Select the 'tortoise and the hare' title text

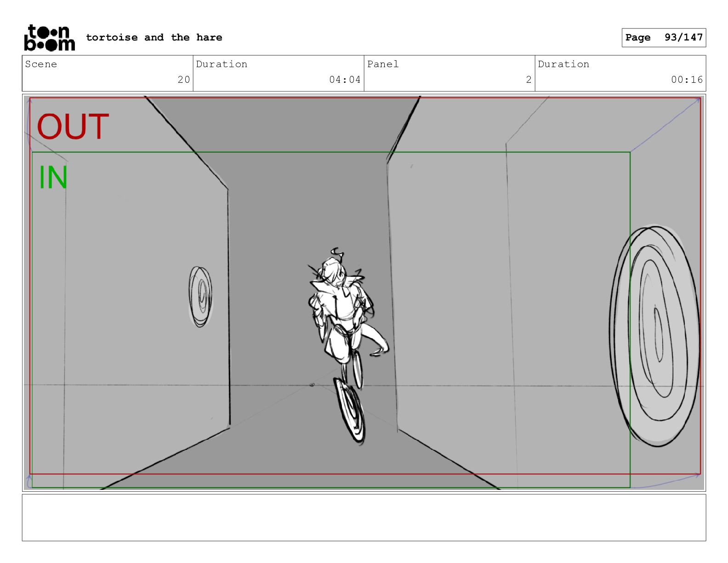tap(154, 37)
